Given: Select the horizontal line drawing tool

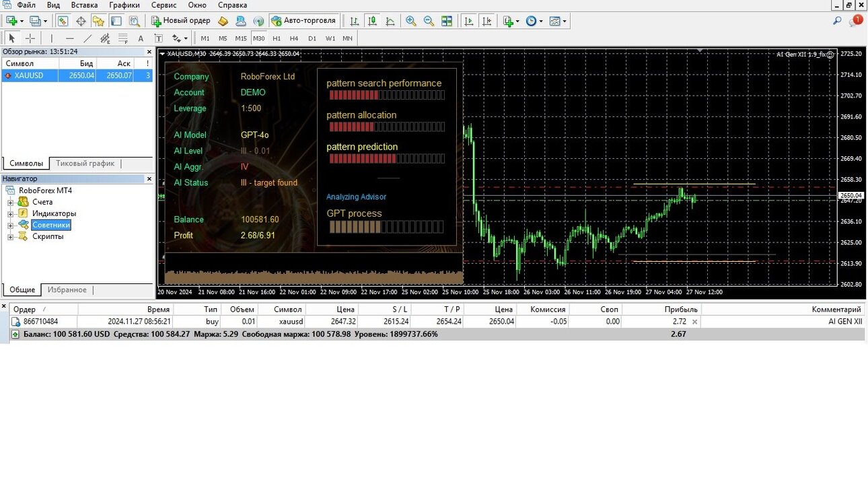Looking at the screenshot, I should coord(69,38).
